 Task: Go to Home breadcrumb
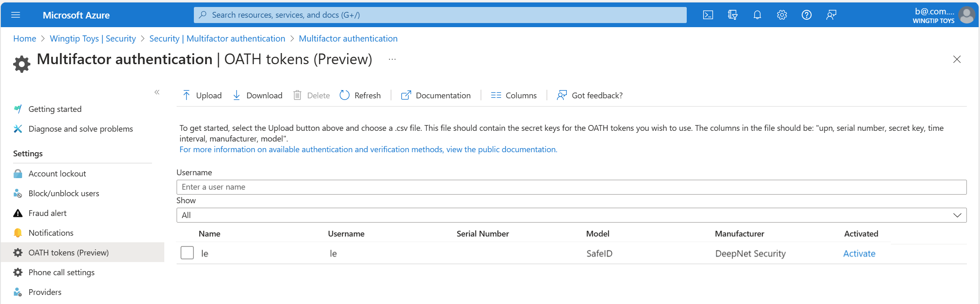pyautogui.click(x=25, y=39)
